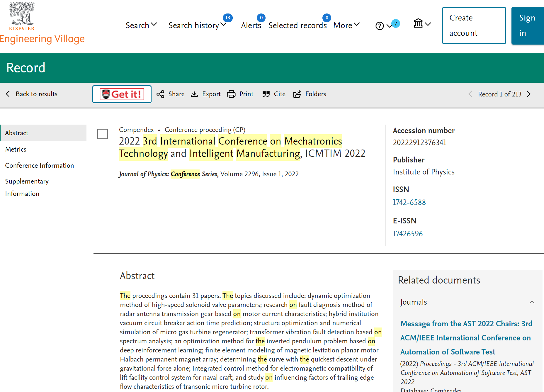Click the Cite quotation icon
This screenshot has height=392, width=544.
click(x=266, y=94)
